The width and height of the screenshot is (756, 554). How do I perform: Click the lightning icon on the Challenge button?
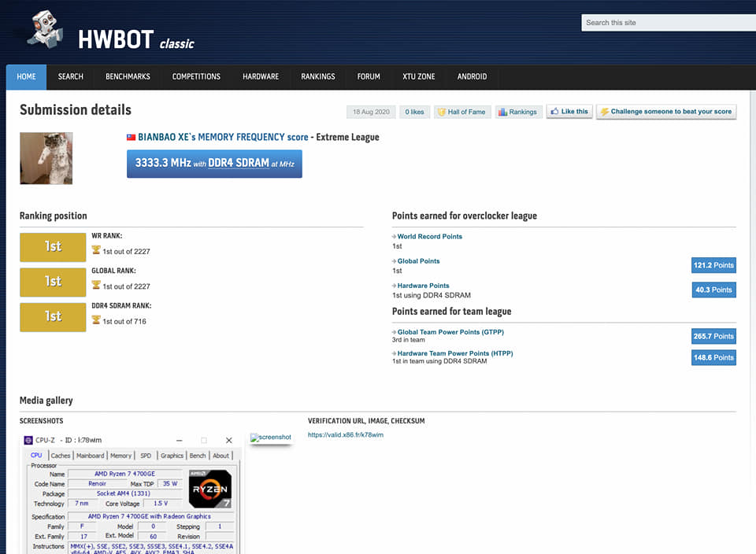pyautogui.click(x=605, y=112)
